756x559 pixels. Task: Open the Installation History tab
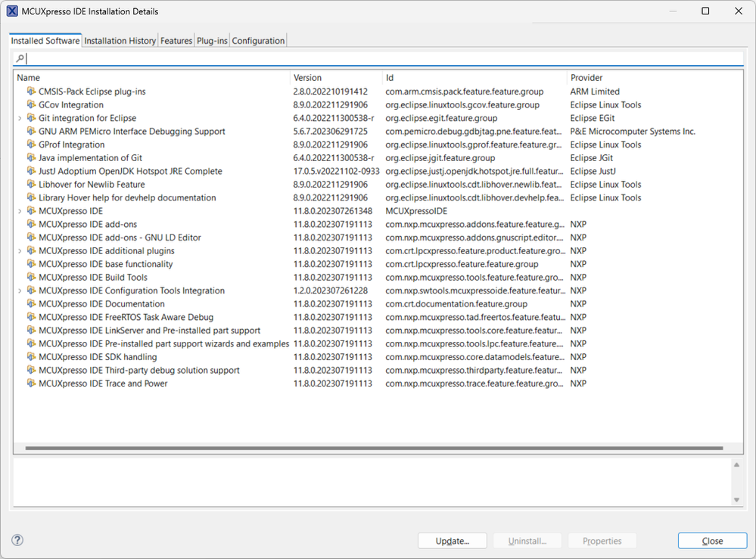coord(120,41)
